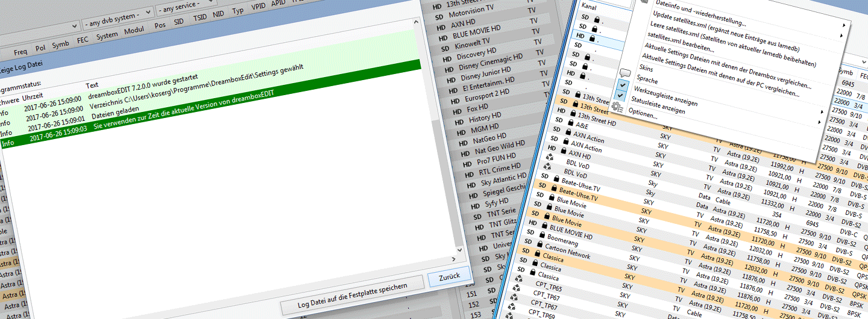
Task: Click the HD badge beside MGM HD
Action: (461, 133)
